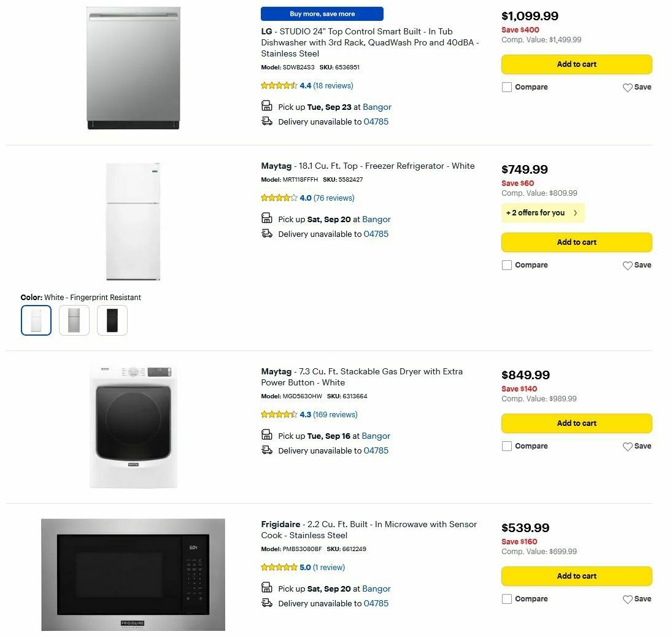Click the heart Save icon for the LG dishwasher
This screenshot has width=672, height=637.
point(628,87)
